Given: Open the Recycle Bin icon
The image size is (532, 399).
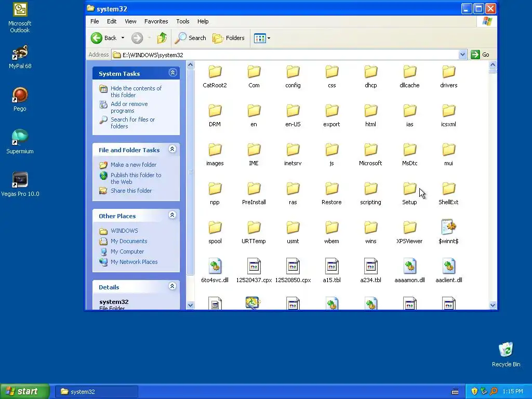Looking at the screenshot, I should tap(506, 354).
